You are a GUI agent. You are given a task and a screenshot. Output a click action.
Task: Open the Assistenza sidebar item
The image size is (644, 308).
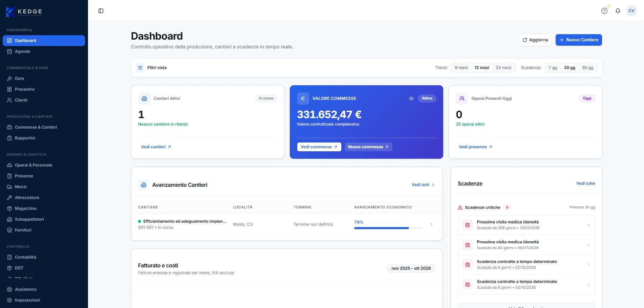(44, 289)
